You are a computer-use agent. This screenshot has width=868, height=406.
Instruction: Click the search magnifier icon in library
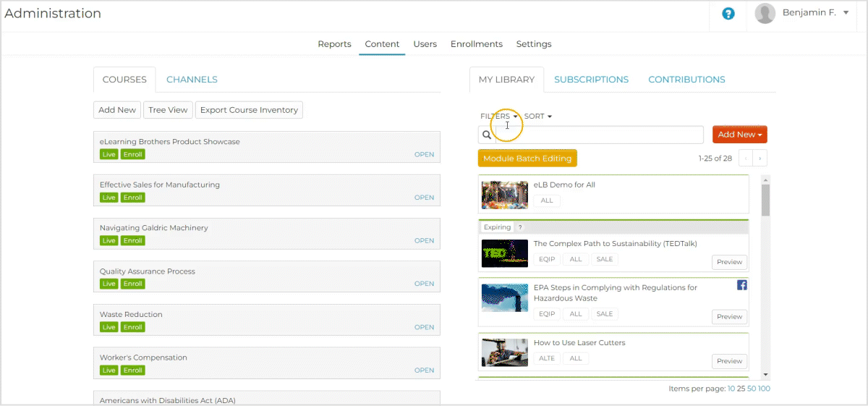tap(487, 135)
